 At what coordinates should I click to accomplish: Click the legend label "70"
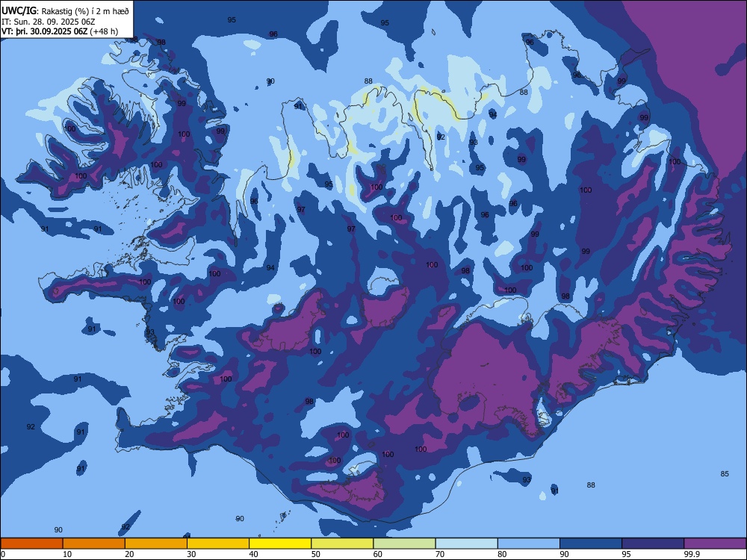(x=440, y=554)
